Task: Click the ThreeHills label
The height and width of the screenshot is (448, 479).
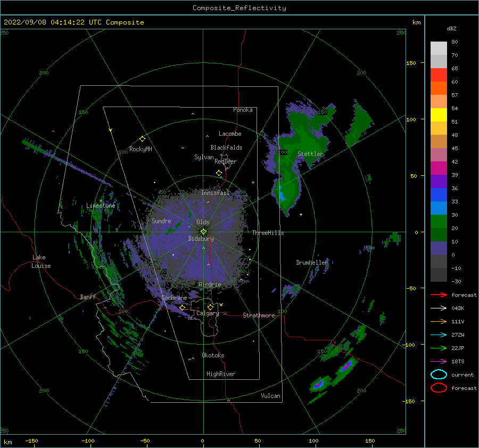Action: 268,233
